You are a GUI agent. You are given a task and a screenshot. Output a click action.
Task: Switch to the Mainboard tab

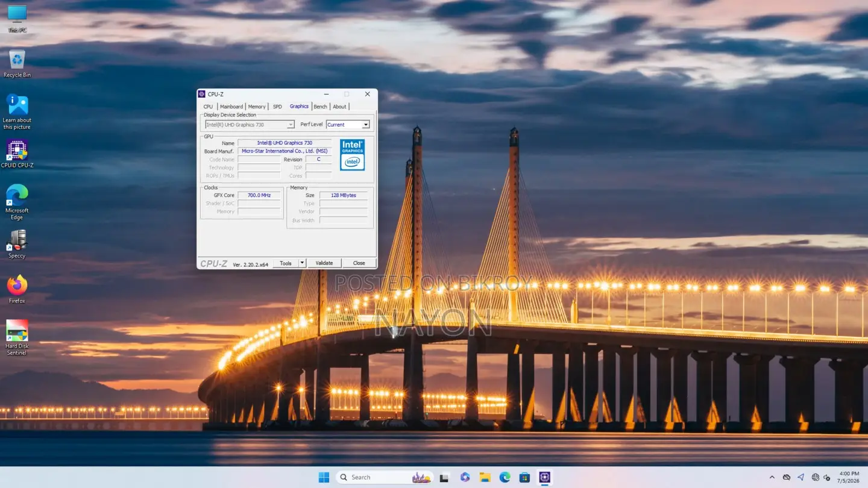231,107
